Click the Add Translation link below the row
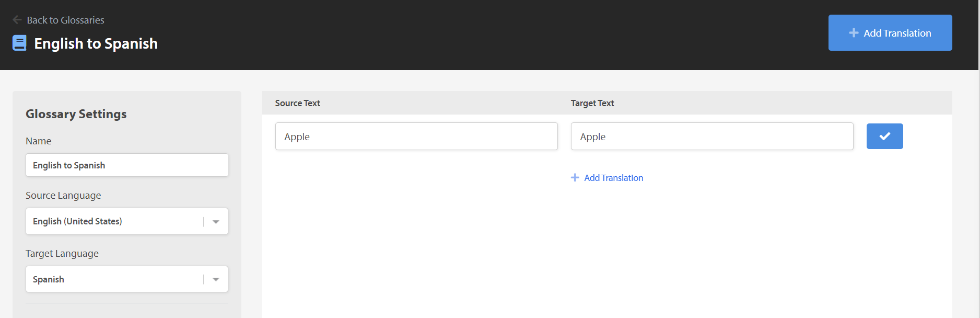 [613, 178]
